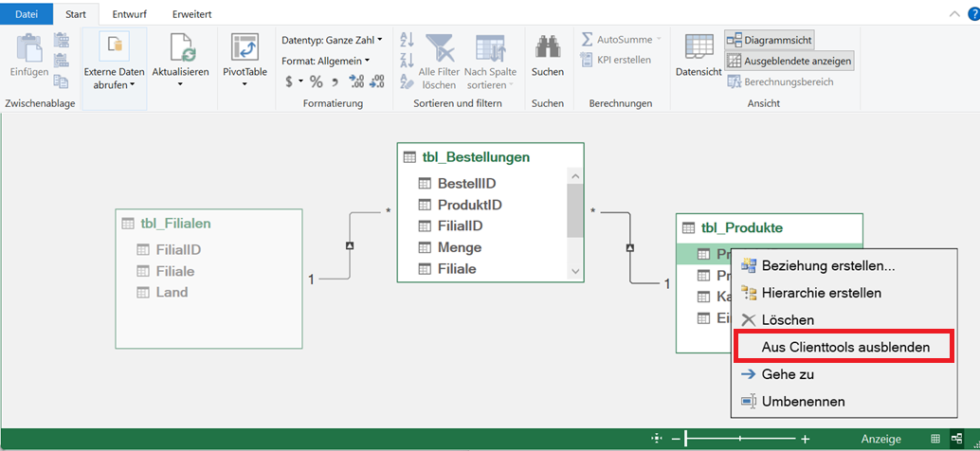Apply currency dollar format
The image size is (980, 451).
289,81
